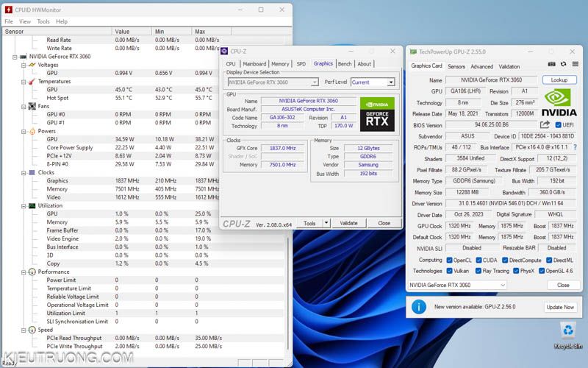Switch to the Mainboard tab in CPU-Z
The height and width of the screenshot is (368, 588).
(254, 64)
